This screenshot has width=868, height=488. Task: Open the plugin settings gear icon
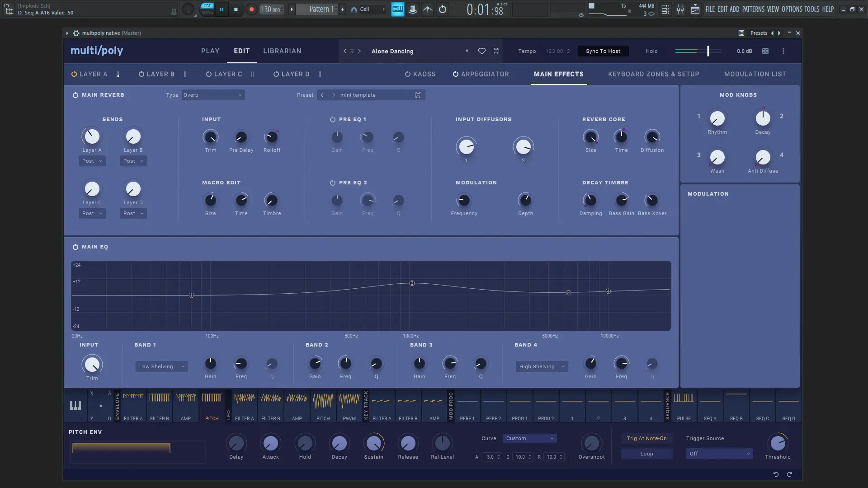tap(76, 33)
